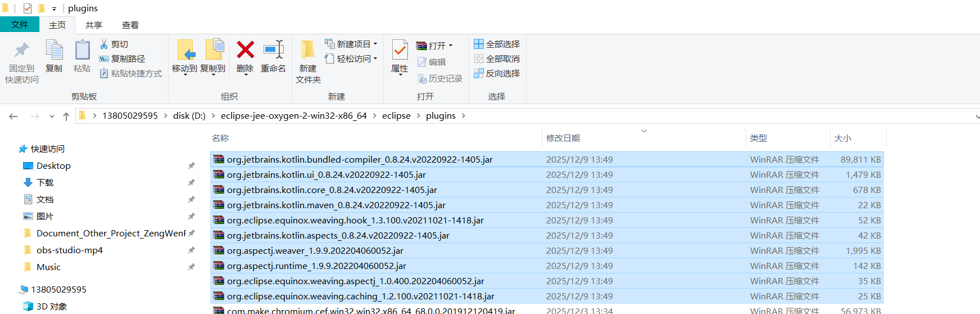Click the pin icon beside Desktop

pos(191,165)
